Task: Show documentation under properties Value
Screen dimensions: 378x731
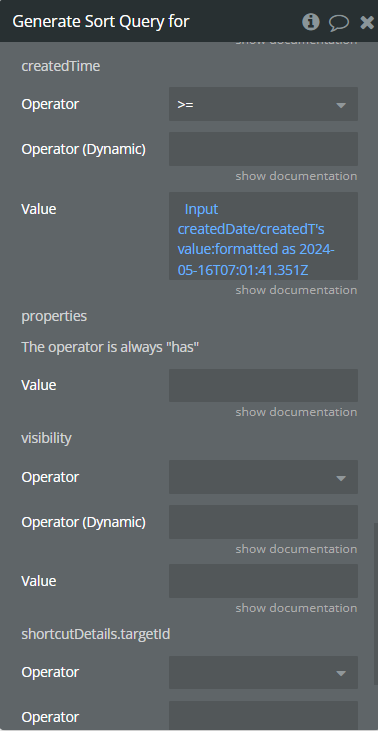Action: point(296,412)
